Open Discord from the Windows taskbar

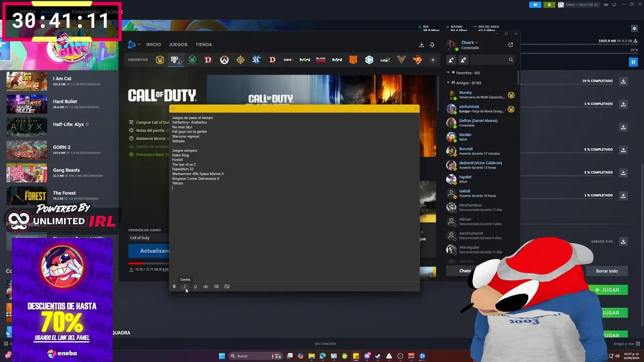click(x=367, y=356)
